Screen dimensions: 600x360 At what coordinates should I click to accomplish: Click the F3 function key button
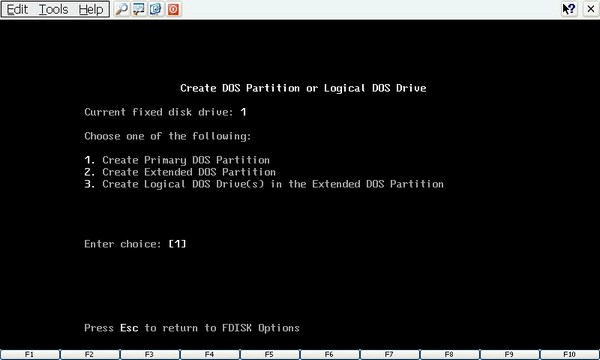(150, 355)
